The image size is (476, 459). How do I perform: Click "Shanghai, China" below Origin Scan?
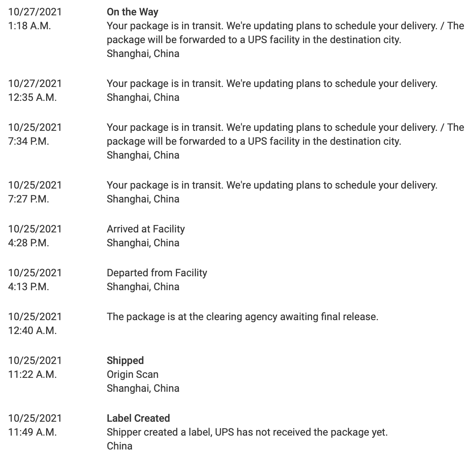[x=143, y=388]
